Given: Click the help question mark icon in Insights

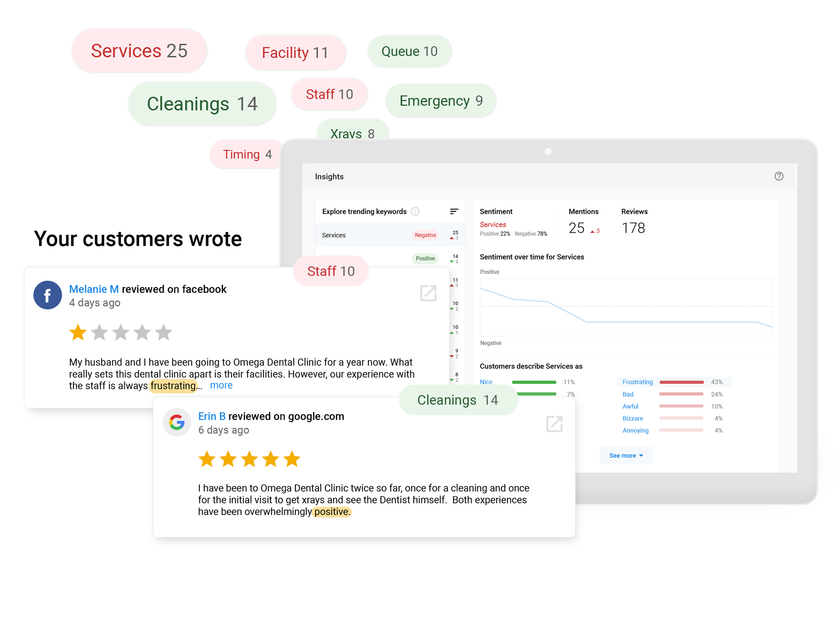Looking at the screenshot, I should 778,176.
